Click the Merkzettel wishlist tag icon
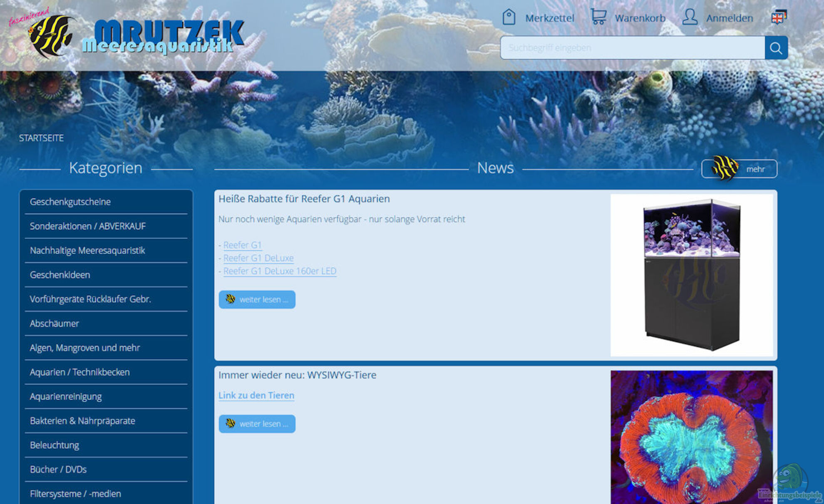824x504 pixels. pyautogui.click(x=509, y=17)
